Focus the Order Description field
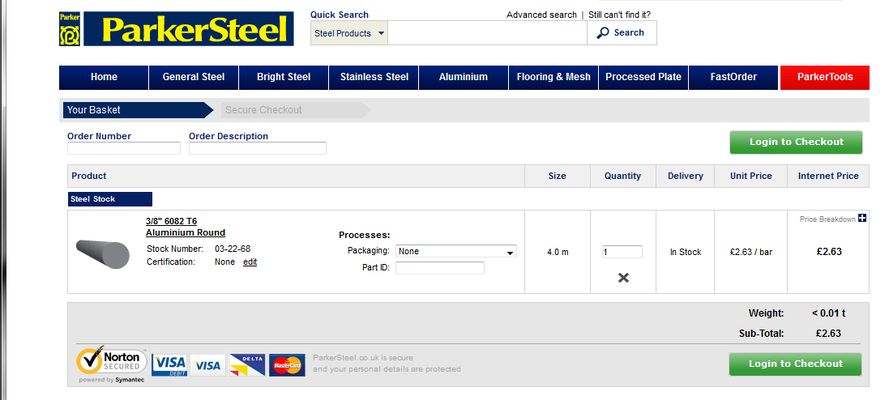 click(x=257, y=149)
